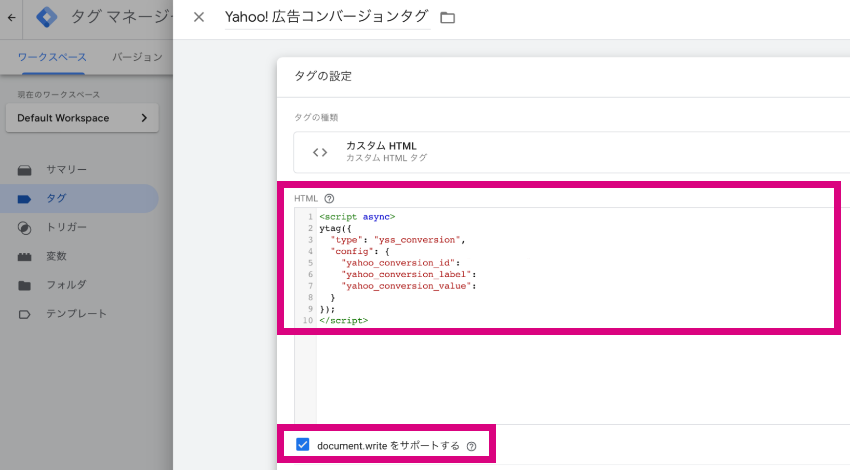
Task: Switch to ワークスペース tab
Action: (x=52, y=57)
